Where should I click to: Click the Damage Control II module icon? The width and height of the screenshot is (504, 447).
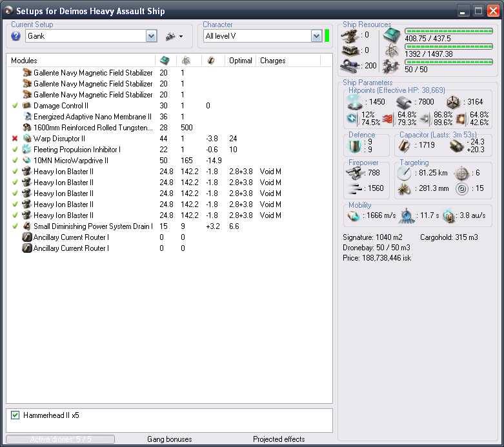[x=27, y=105]
